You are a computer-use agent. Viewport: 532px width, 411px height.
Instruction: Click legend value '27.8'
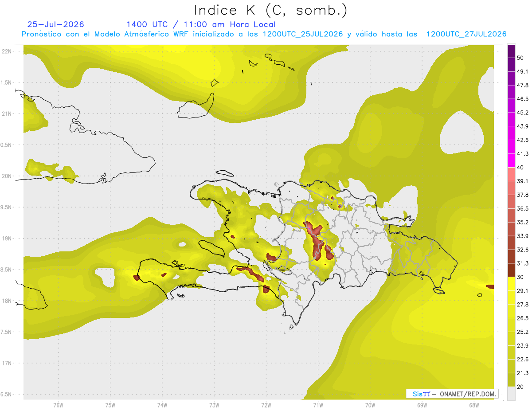[x=523, y=305]
